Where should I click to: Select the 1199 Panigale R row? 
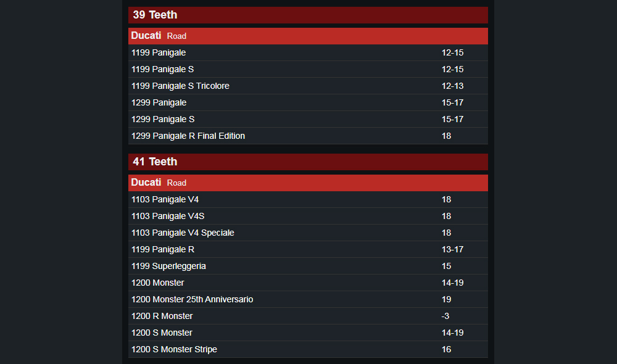tap(308, 249)
